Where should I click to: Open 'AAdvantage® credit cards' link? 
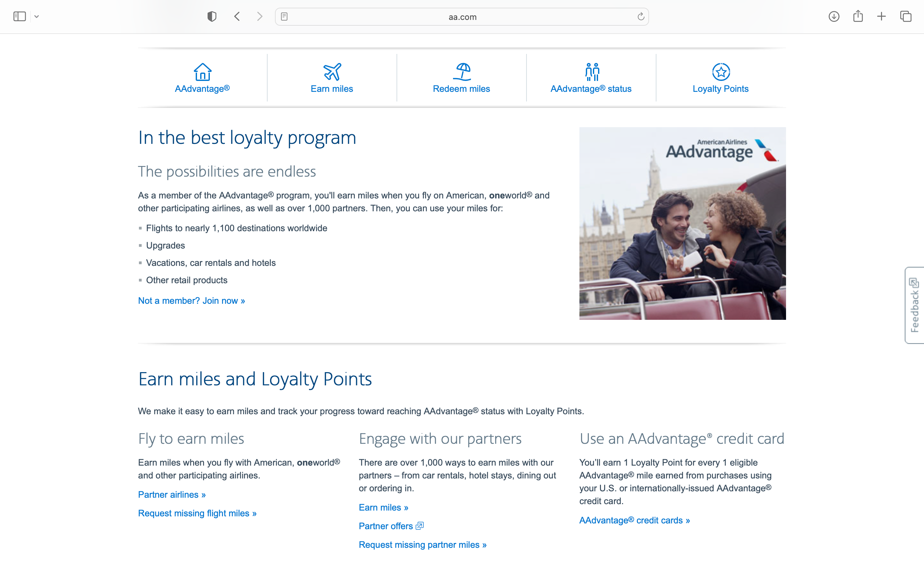(x=634, y=520)
